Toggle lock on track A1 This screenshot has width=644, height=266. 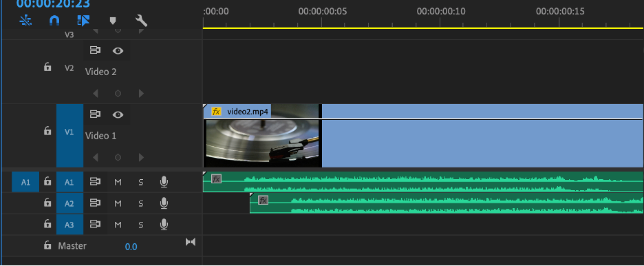(47, 181)
